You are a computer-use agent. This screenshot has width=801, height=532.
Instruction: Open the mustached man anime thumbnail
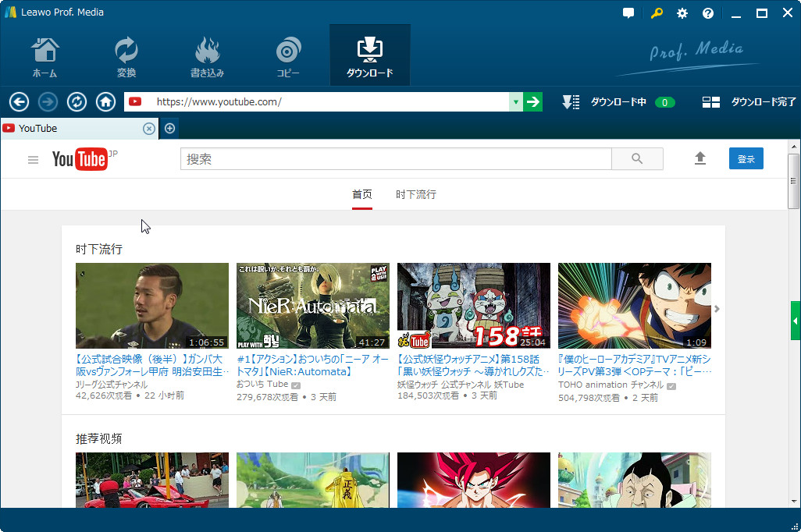pos(635,480)
